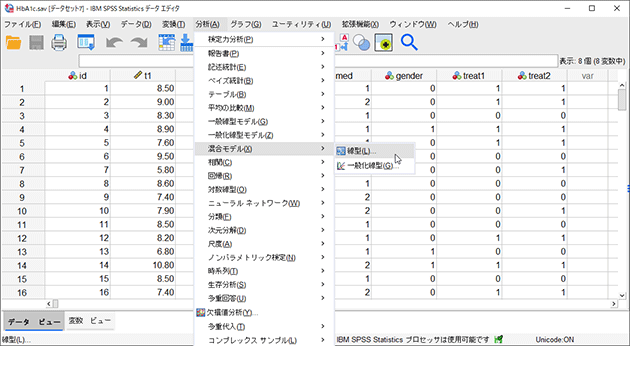Click the Recall recent dialogs icon
Screen dimensions: 630x380
pos(86,43)
